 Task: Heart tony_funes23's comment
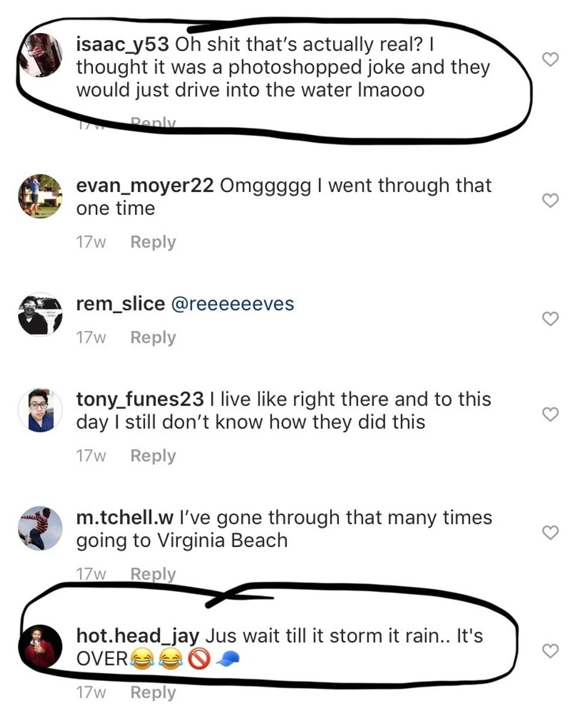[550, 414]
